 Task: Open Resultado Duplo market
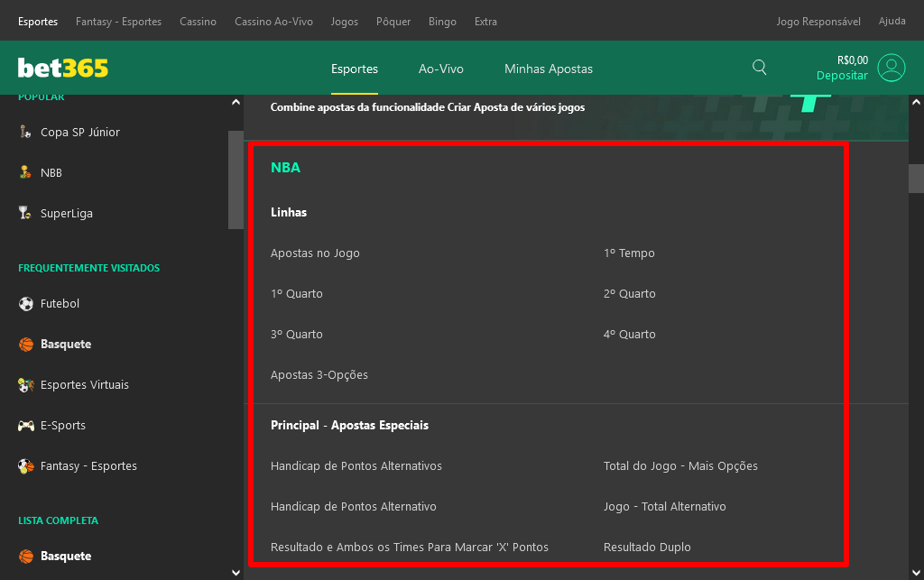point(647,548)
